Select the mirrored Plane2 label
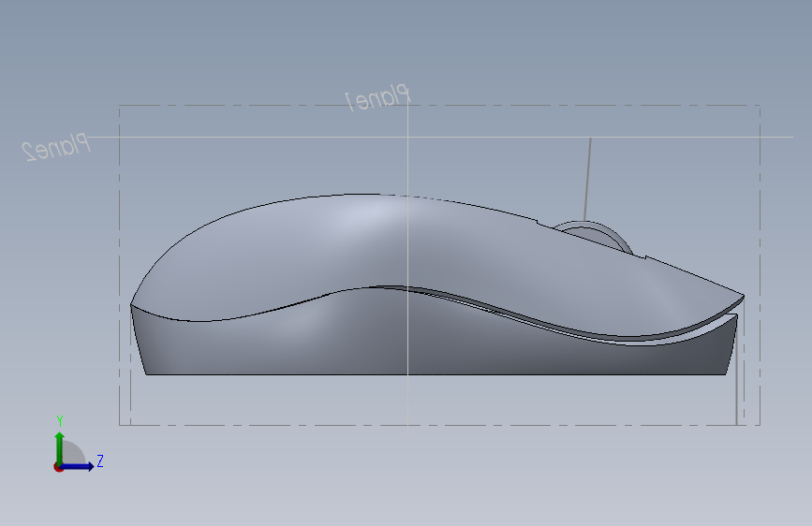 [56, 147]
